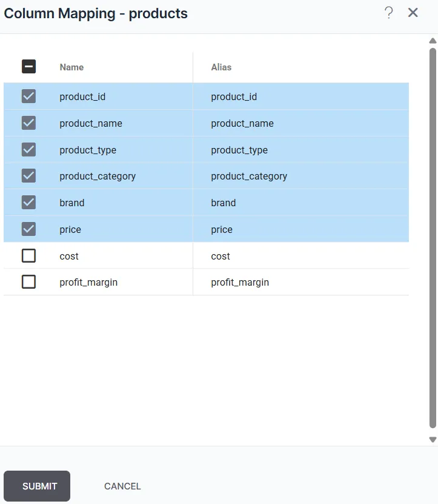Uncheck the product_category column
438x504 pixels.
coord(28,176)
